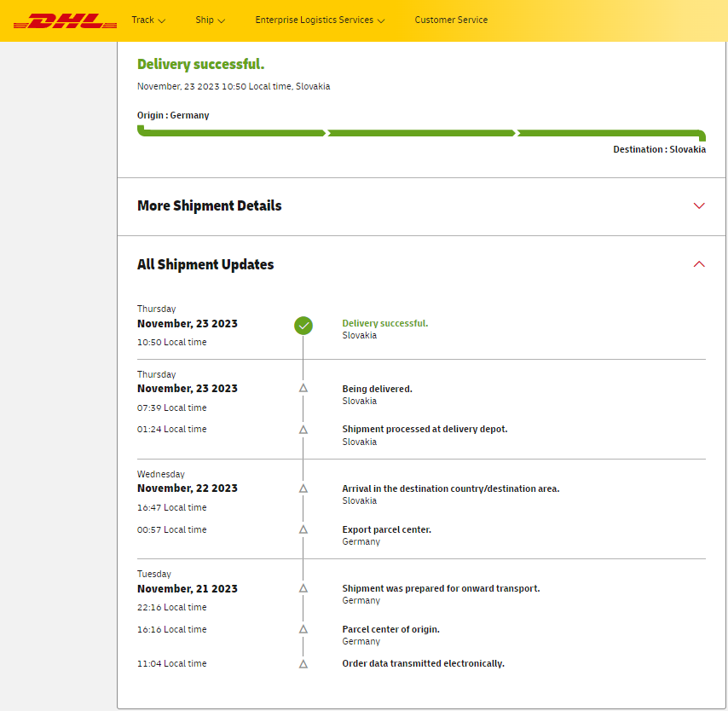The image size is (728, 711).
Task: Click triangle marker for Order data transmitted electronically
Action: [x=303, y=663]
